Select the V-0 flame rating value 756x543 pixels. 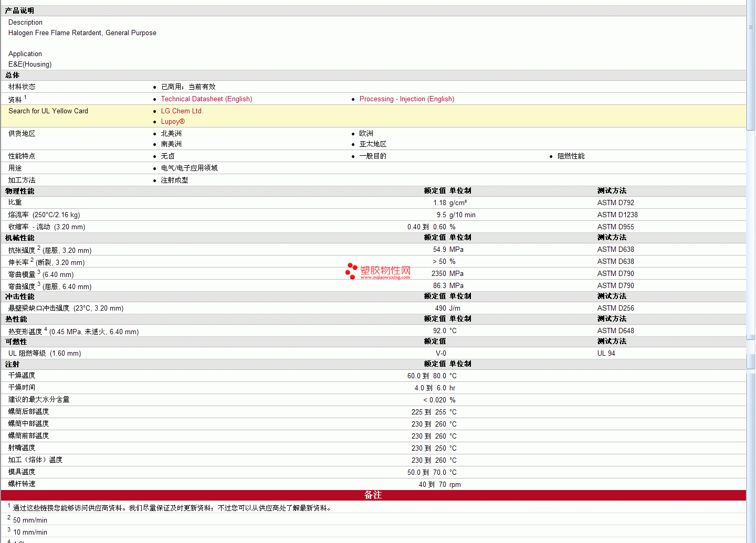440,354
